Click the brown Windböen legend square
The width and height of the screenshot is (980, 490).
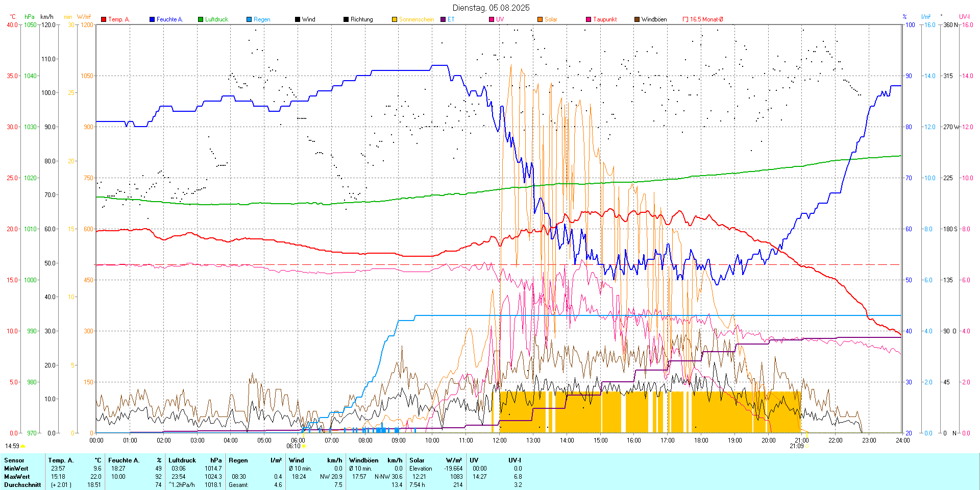coord(637,19)
